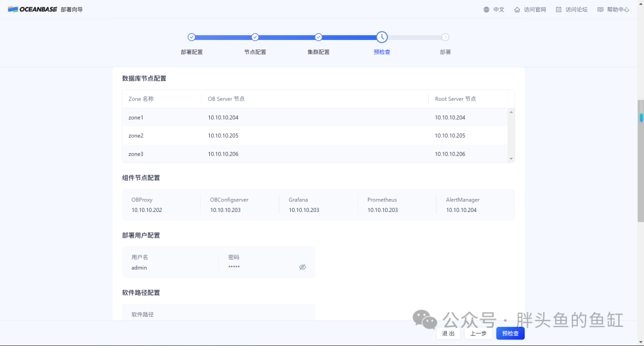Click the 部署 final step clock icon

click(x=445, y=38)
